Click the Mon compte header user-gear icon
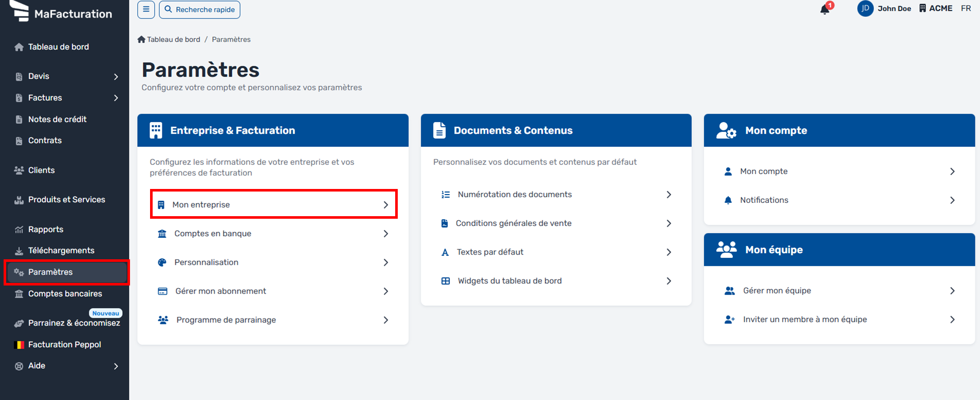This screenshot has width=980, height=400. 727,130
